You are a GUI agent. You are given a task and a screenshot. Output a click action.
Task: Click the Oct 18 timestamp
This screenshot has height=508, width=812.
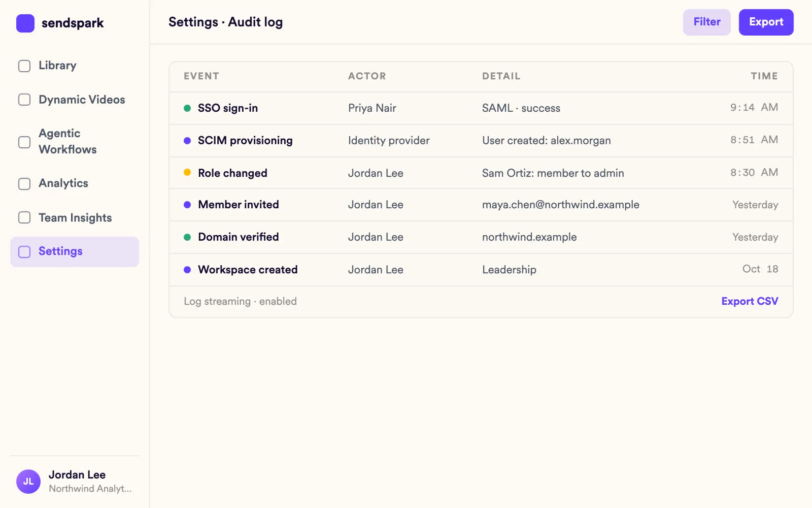[x=760, y=269]
